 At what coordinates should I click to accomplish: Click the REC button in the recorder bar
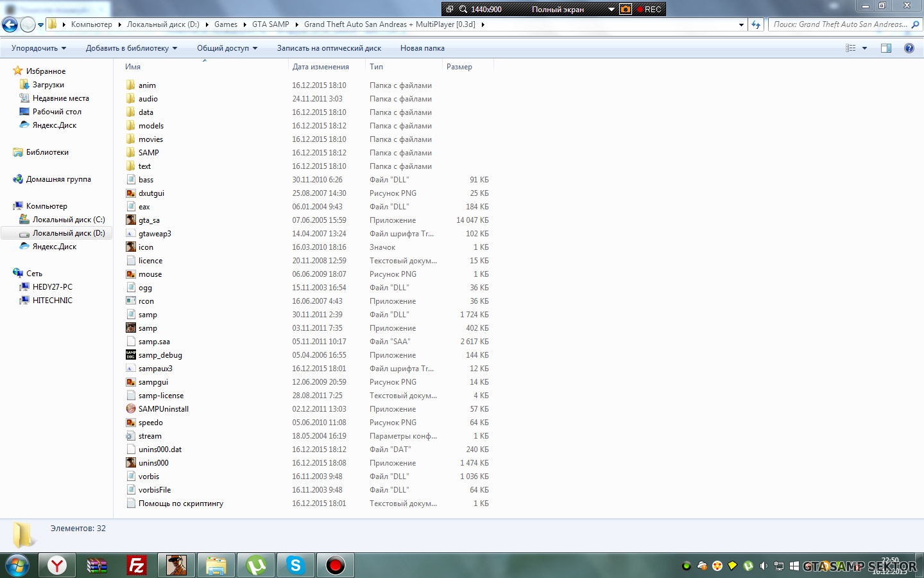(649, 9)
